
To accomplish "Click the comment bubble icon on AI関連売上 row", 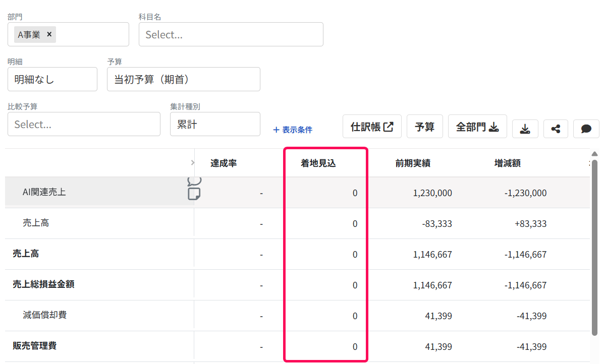I will [195, 181].
